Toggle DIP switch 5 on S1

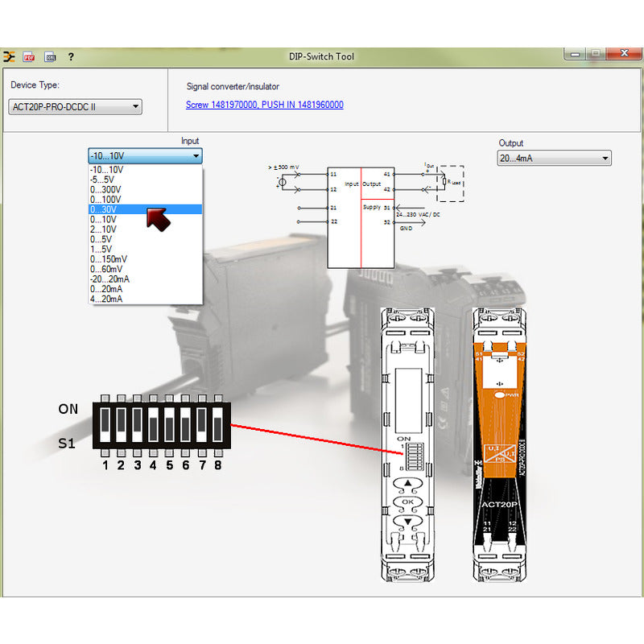point(169,425)
